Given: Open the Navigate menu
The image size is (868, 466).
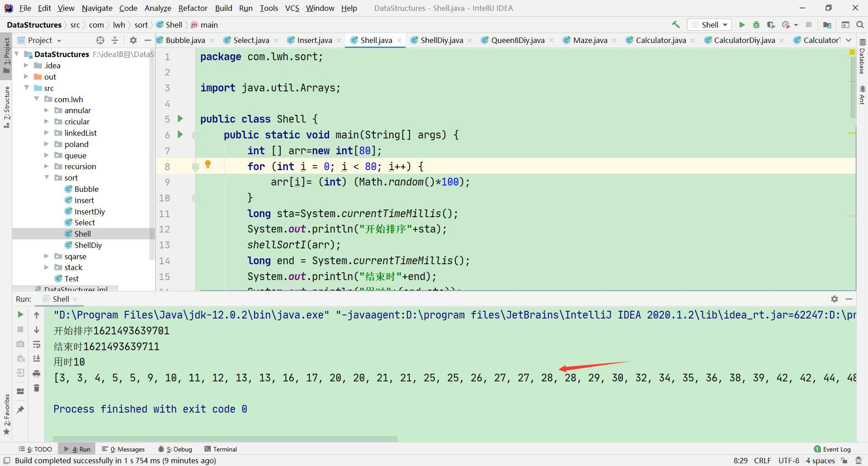Looking at the screenshot, I should click(97, 8).
